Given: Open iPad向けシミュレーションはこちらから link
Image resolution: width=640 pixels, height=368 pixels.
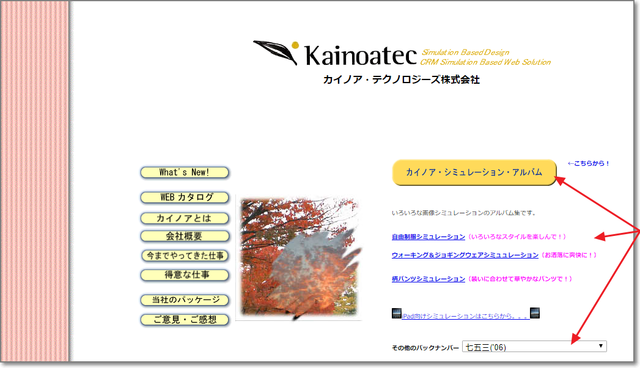Looking at the screenshot, I should (x=466, y=316).
